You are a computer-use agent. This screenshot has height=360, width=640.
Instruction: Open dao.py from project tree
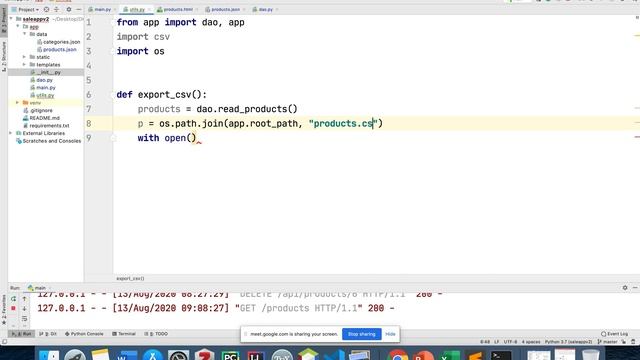click(x=41, y=80)
